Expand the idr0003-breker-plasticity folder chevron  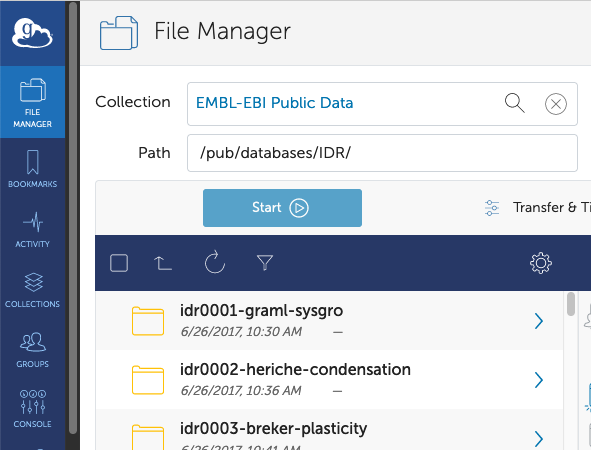539,439
